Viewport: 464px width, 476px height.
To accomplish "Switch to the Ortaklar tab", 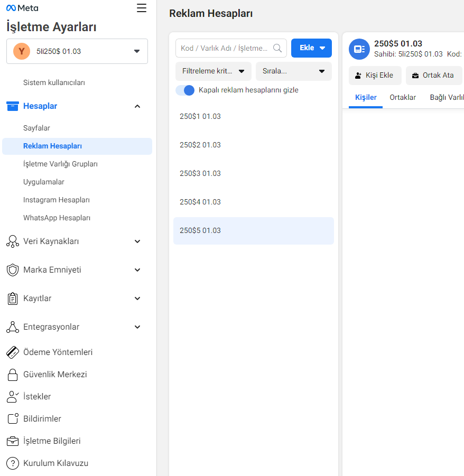I will coord(402,97).
